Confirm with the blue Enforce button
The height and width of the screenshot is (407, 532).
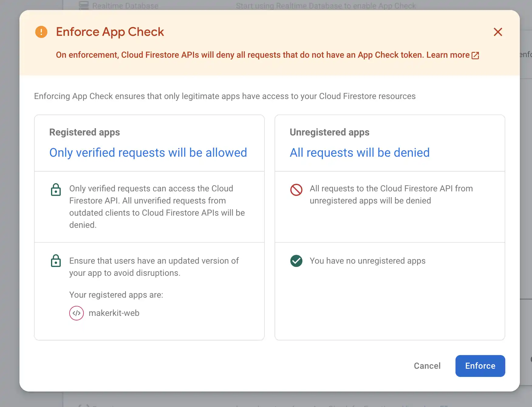coord(480,366)
